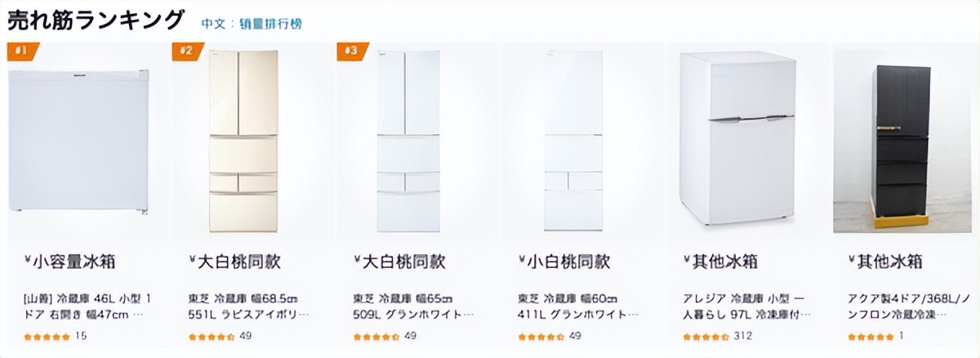
Task: Click star rating with 15 reviews
Action: point(47,336)
